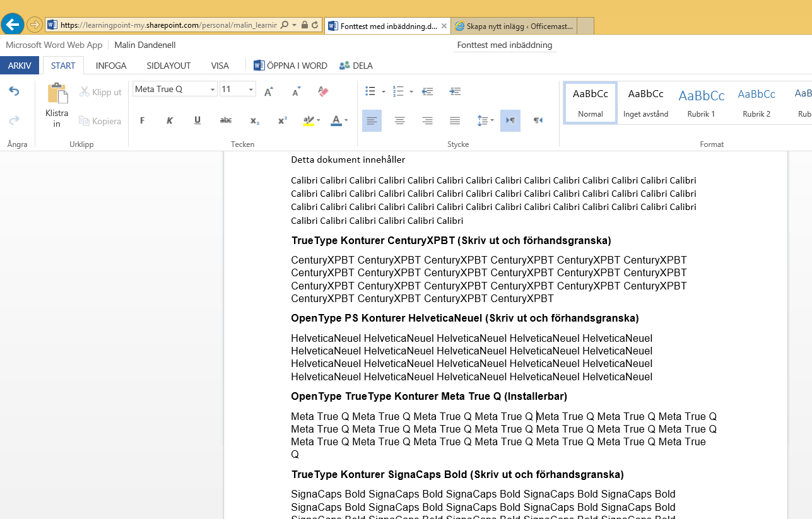The image size is (812, 519).
Task: Click the DELA share button
Action: (356, 66)
